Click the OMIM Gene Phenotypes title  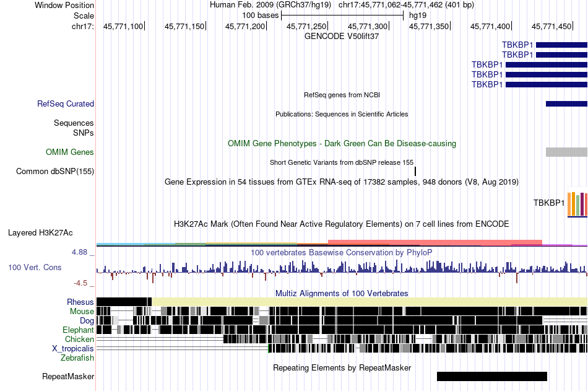click(342, 144)
